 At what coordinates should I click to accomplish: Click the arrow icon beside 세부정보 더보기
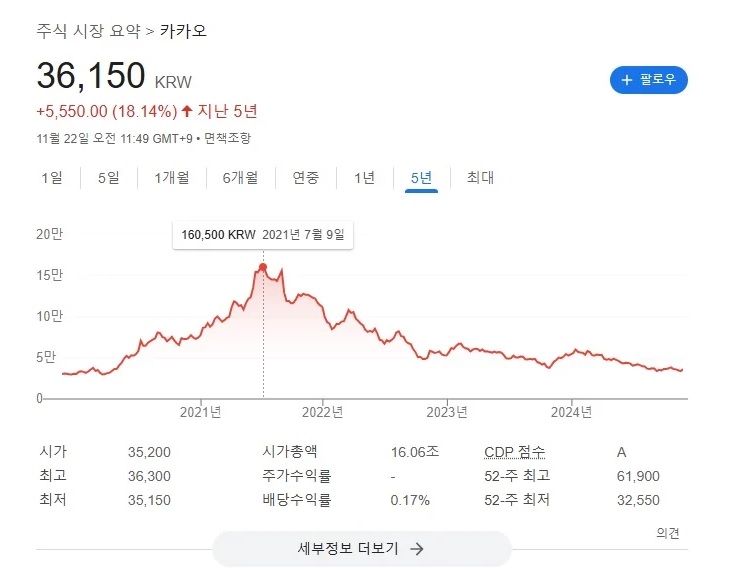(x=417, y=548)
